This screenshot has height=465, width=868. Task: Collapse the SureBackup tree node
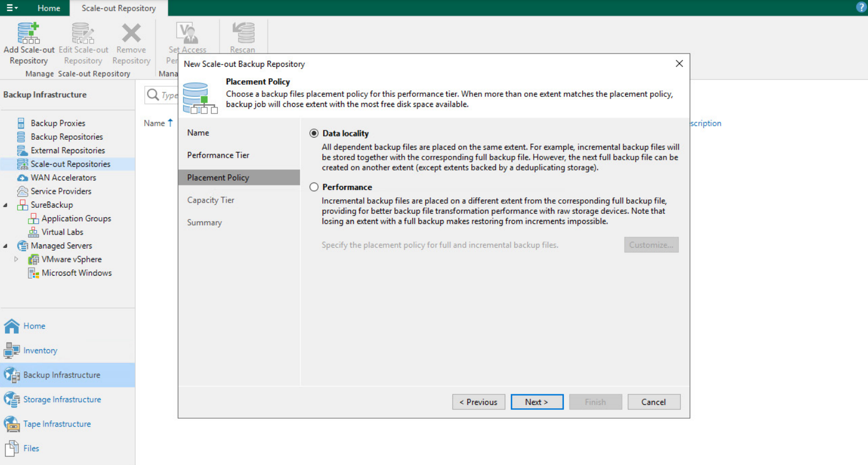tap(6, 205)
